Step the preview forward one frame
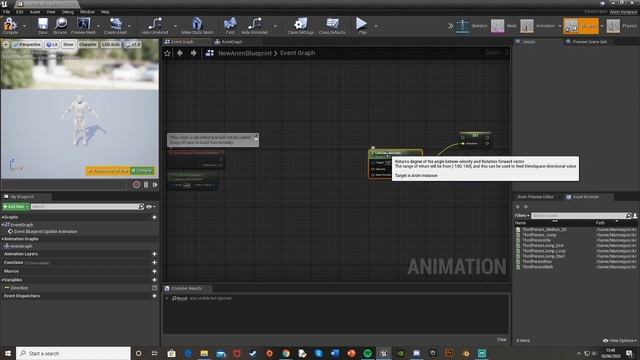 point(155,185)
